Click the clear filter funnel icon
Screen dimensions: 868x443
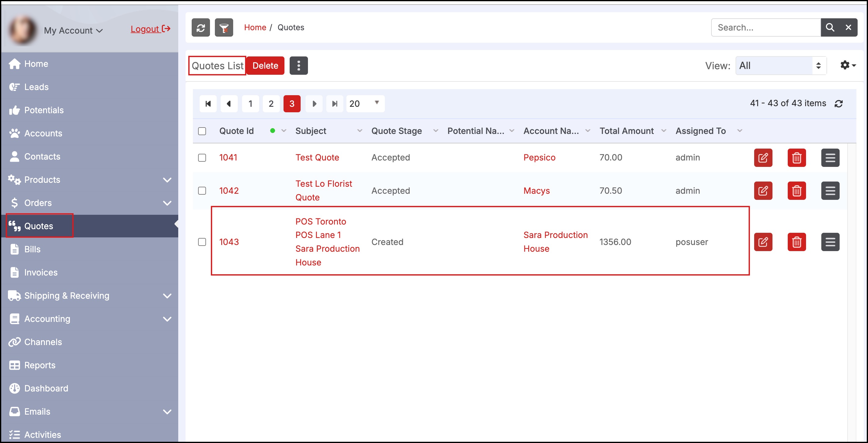[224, 28]
